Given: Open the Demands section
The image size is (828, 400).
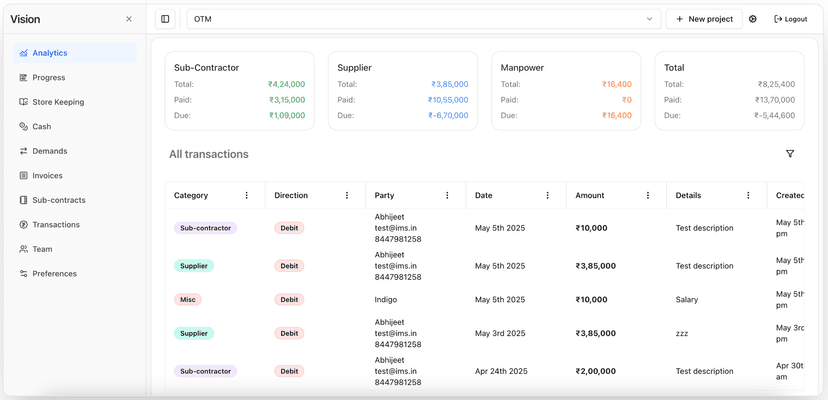Looking at the screenshot, I should 75,151.
